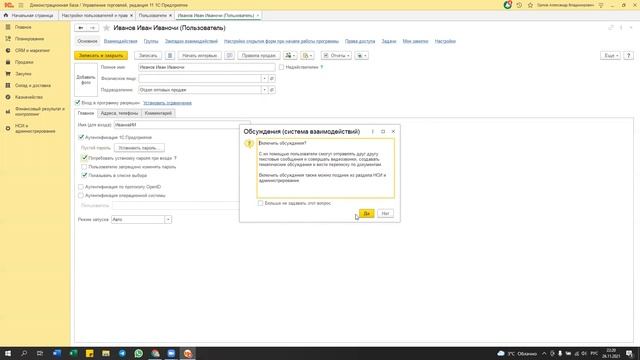Open Windows Start menu
The height and width of the screenshot is (360, 640).
8,353
